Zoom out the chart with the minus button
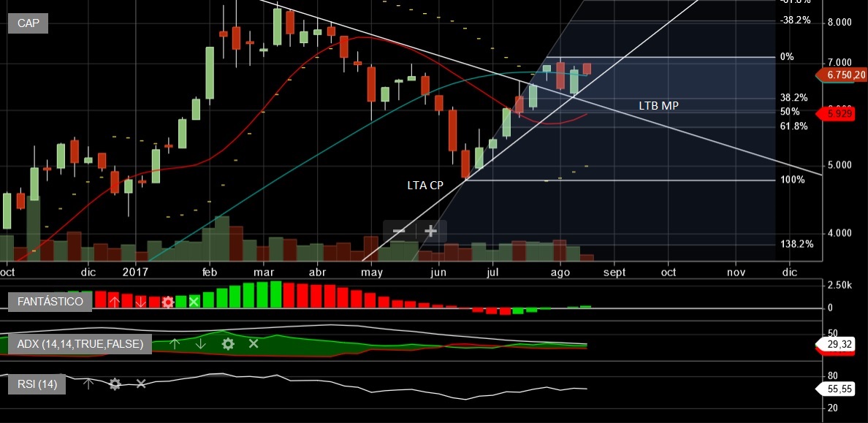The width and height of the screenshot is (868, 423). (x=399, y=231)
